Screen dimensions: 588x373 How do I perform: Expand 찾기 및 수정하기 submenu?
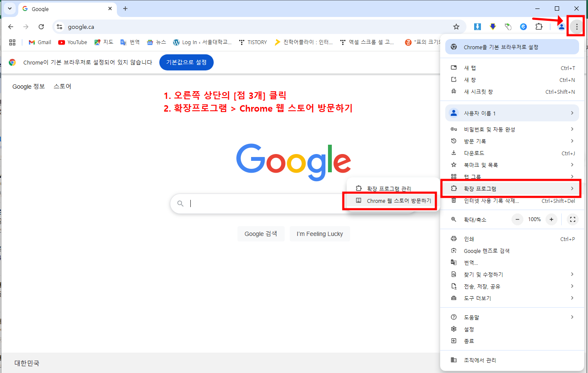(x=512, y=275)
